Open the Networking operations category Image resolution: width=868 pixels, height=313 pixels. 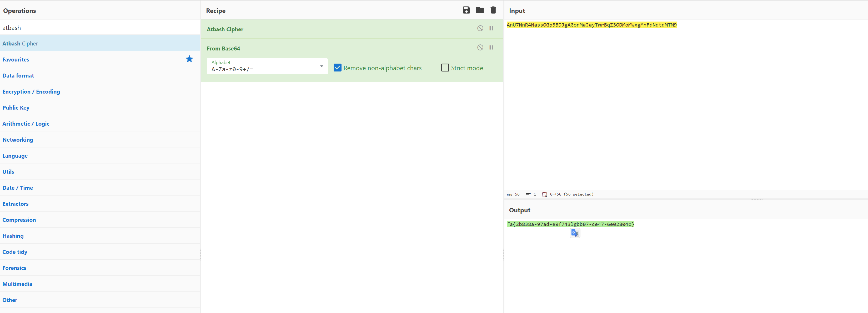coord(18,140)
